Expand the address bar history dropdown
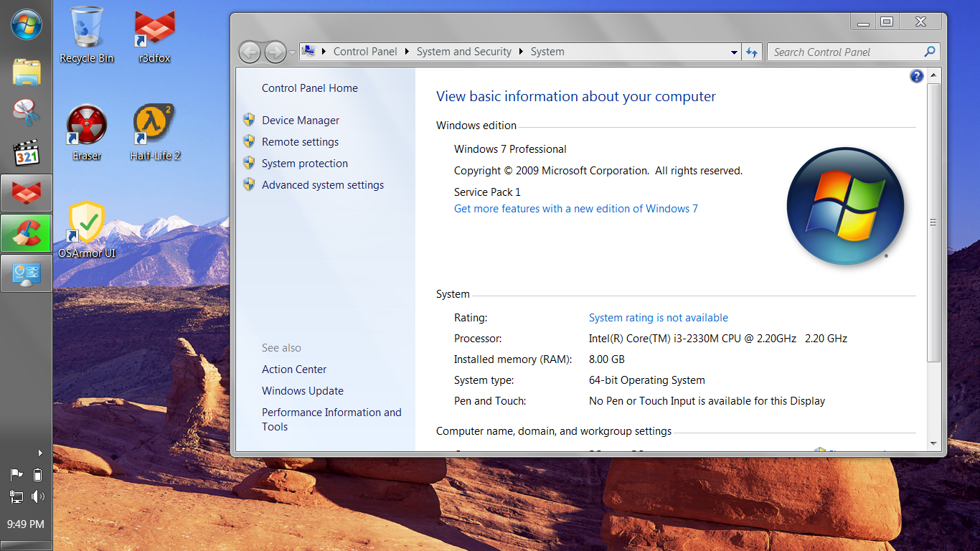Screen dimensions: 980x551 pos(734,52)
